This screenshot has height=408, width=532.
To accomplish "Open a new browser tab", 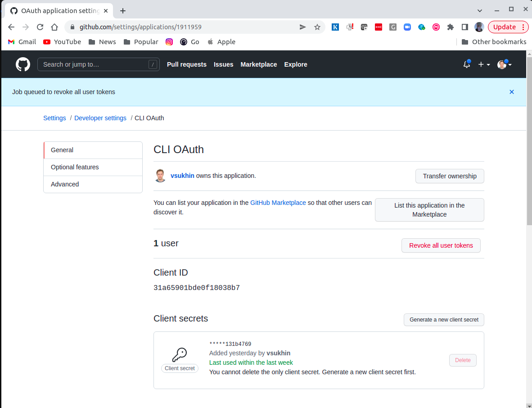I will tap(123, 11).
